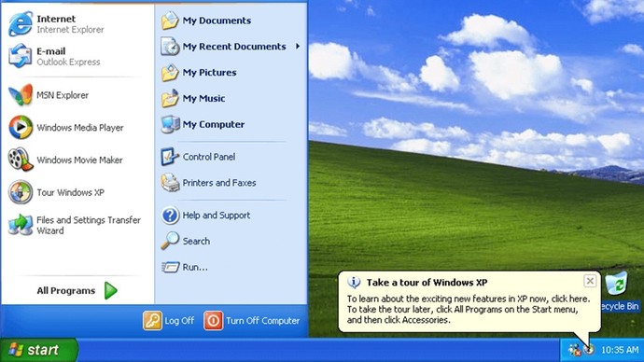Image resolution: width=644 pixels, height=362 pixels.
Task: Click the Files and Settings Transfer Wizard icon
Action: tap(21, 225)
